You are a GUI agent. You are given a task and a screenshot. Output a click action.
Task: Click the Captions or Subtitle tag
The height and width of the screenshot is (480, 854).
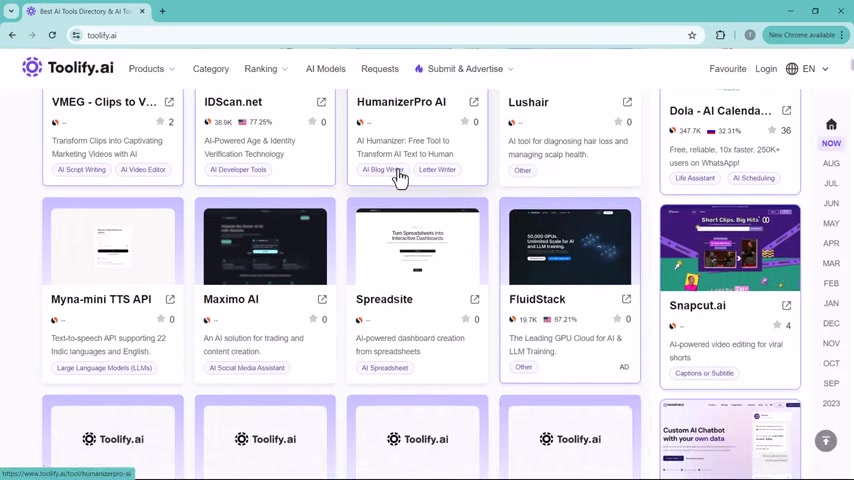tap(704, 374)
